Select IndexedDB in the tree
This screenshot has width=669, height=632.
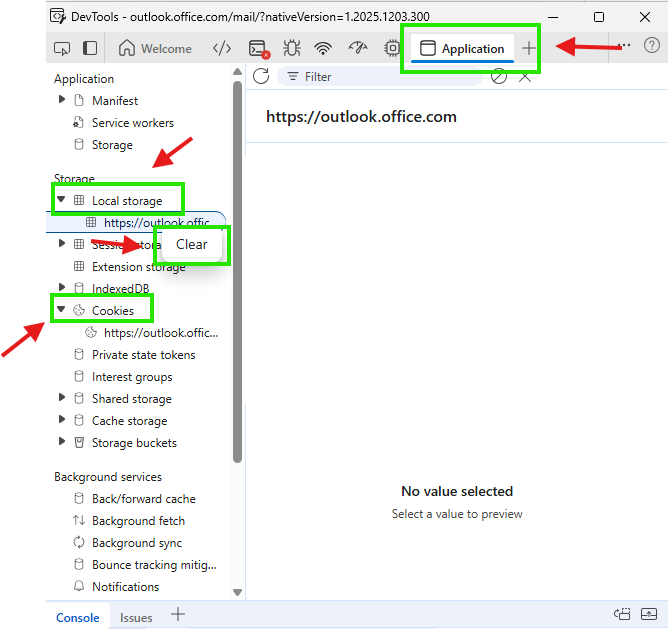tap(120, 289)
